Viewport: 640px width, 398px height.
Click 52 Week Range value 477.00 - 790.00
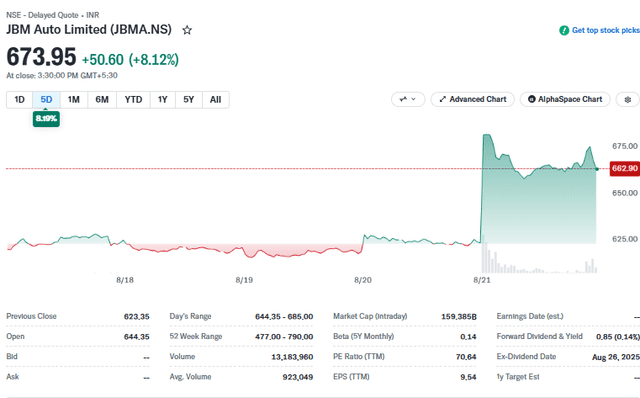284,337
